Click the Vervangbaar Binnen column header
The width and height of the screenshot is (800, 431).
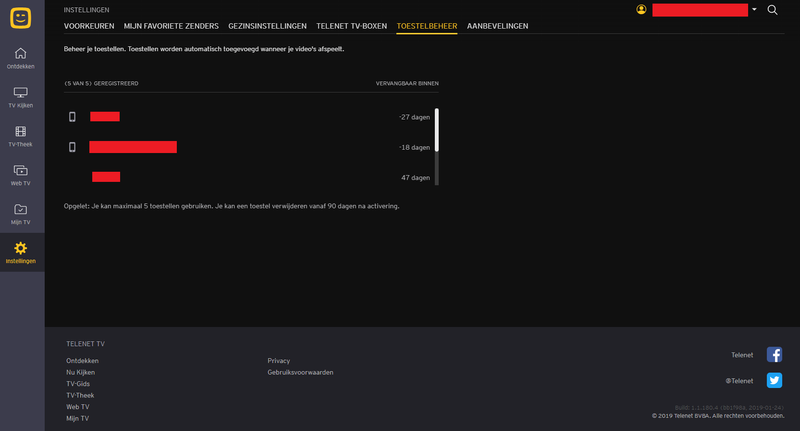pos(407,83)
